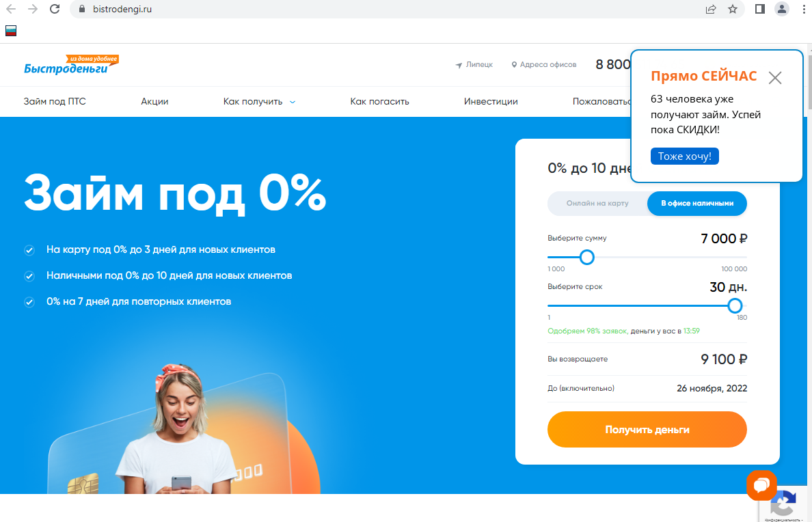This screenshot has height=522, width=812.
Task: Click the loan amount slider handle
Action: click(586, 257)
